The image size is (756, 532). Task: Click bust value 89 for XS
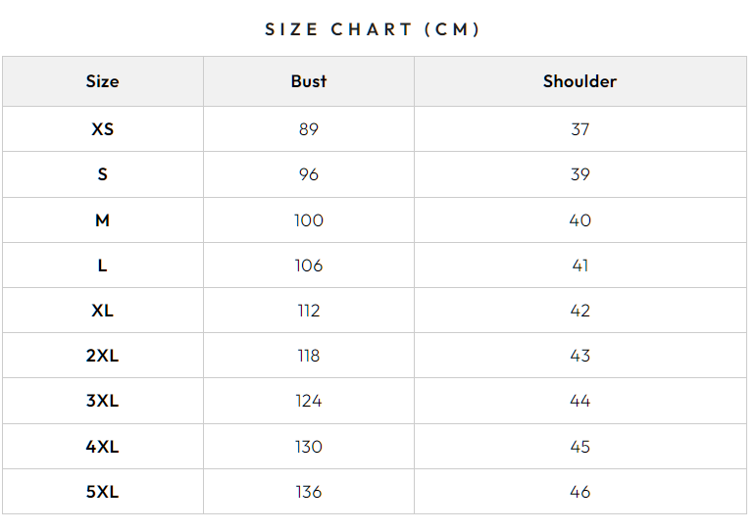tap(309, 129)
